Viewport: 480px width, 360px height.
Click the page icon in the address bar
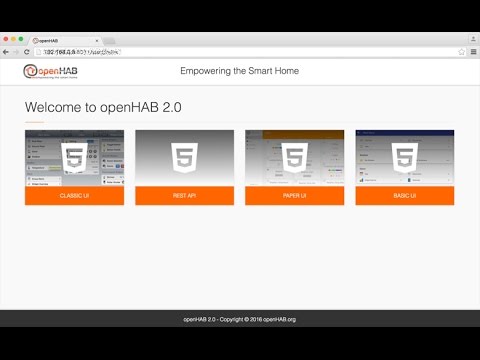tap(39, 52)
